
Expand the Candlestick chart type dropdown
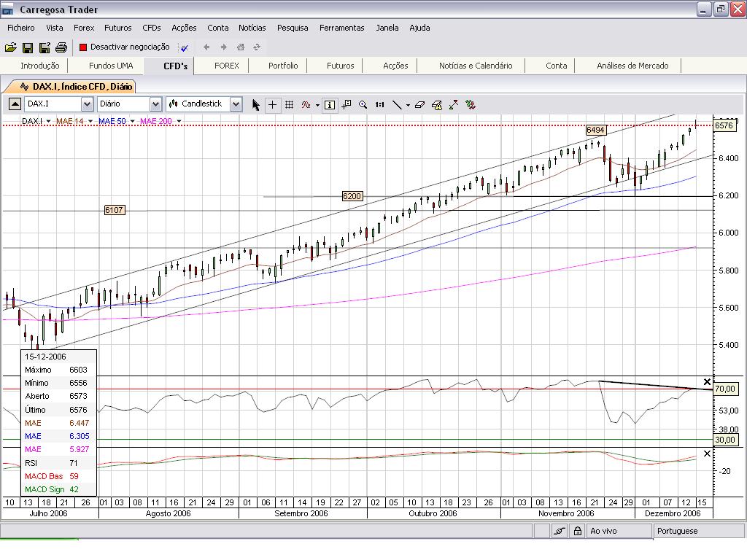(236, 104)
